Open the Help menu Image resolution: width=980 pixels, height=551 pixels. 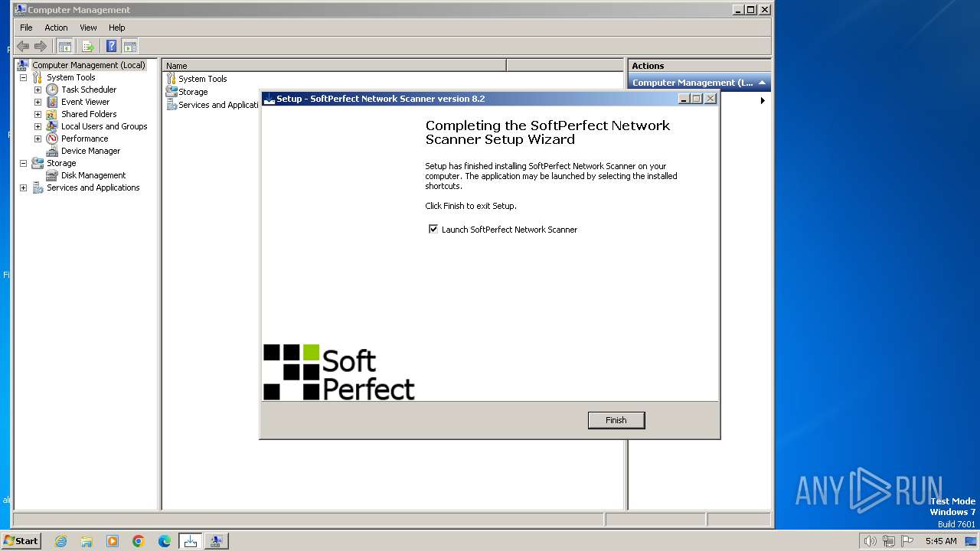(116, 28)
